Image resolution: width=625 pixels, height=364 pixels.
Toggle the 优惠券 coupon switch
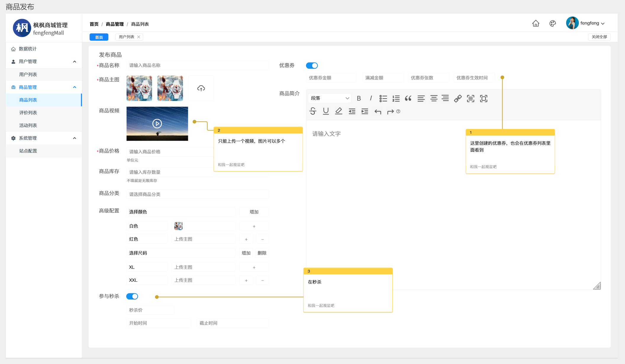pyautogui.click(x=312, y=65)
